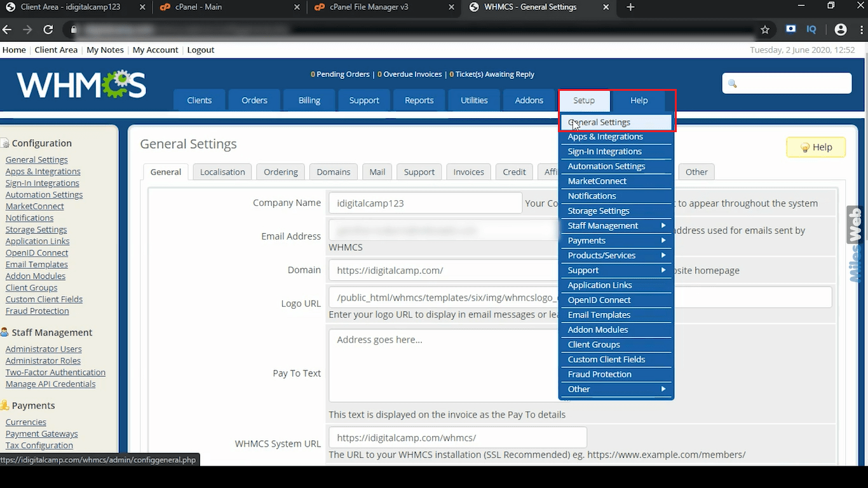Open Manage API Credentials sidebar link
Screen dimensions: 868x488
(50, 384)
